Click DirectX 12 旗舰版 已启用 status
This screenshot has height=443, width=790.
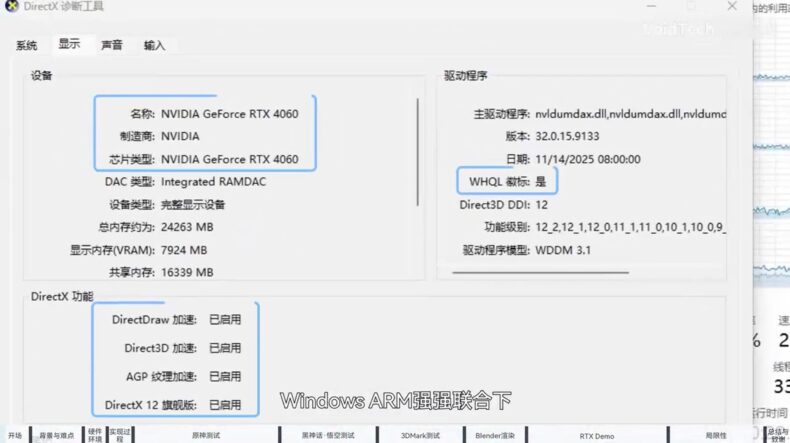pyautogui.click(x=225, y=405)
